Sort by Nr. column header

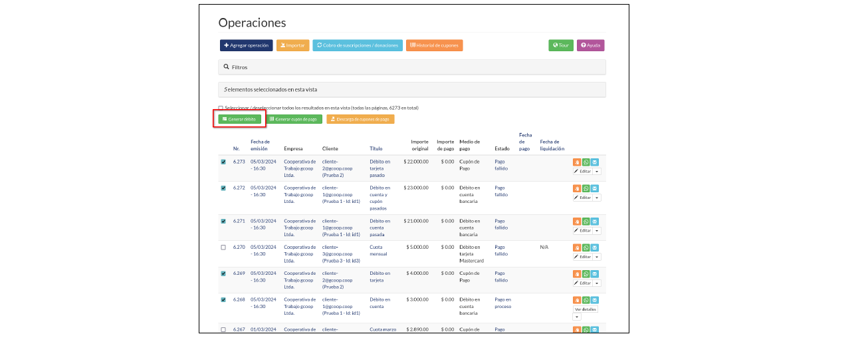(236, 149)
